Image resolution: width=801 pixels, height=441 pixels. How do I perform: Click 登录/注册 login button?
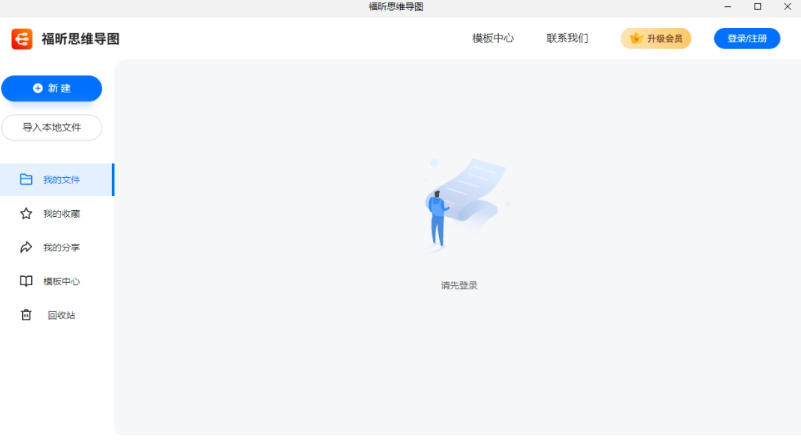coord(747,38)
